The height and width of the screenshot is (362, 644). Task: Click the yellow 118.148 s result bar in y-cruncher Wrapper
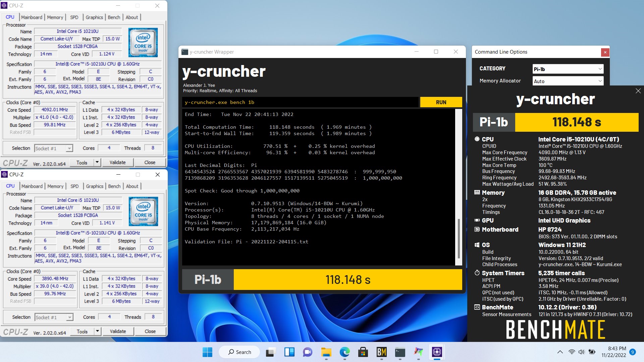click(348, 280)
